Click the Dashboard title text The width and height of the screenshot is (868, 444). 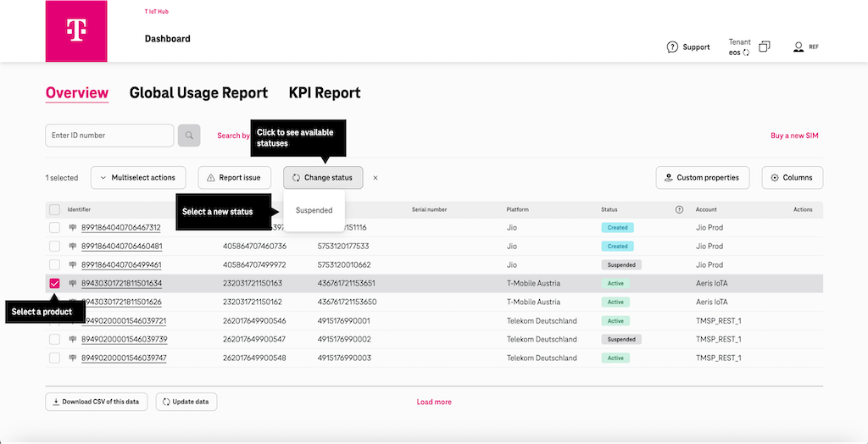tap(168, 39)
